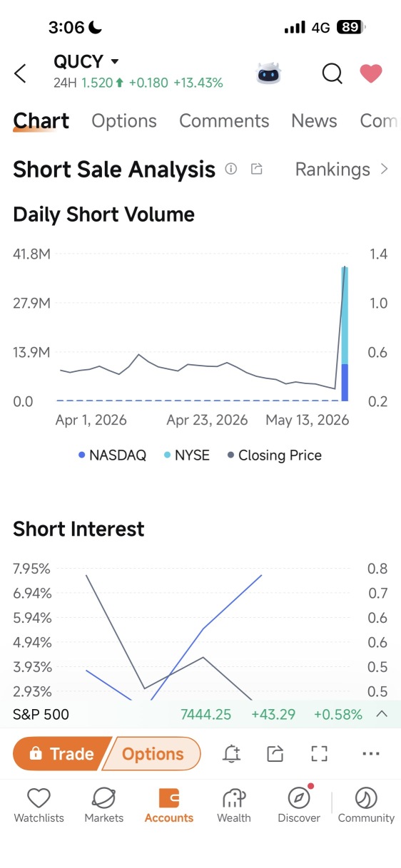Screen dimensions: 401x868
Task: Tap the back arrow icon
Action: click(20, 73)
